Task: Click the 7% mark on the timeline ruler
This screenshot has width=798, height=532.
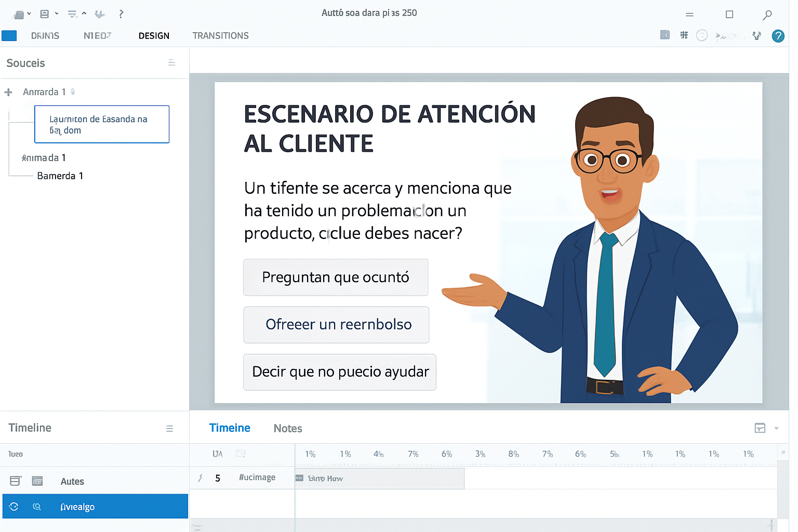Action: pos(413,454)
